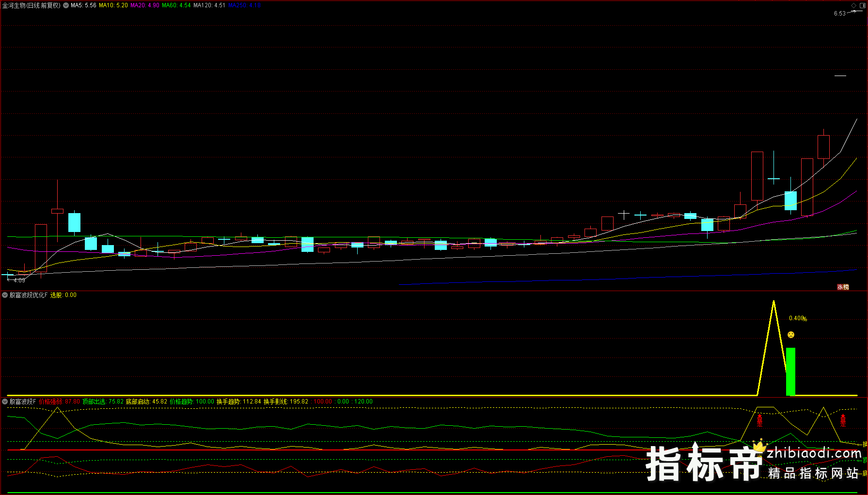The image size is (868, 495).
Task: Select the MA20: 4.90 legend label
Action: tap(145, 5)
